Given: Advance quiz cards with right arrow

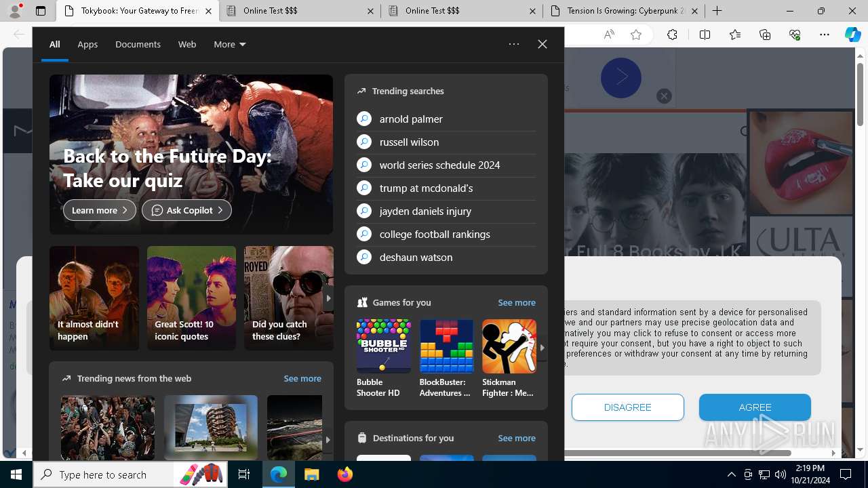Looking at the screenshot, I should point(328,298).
